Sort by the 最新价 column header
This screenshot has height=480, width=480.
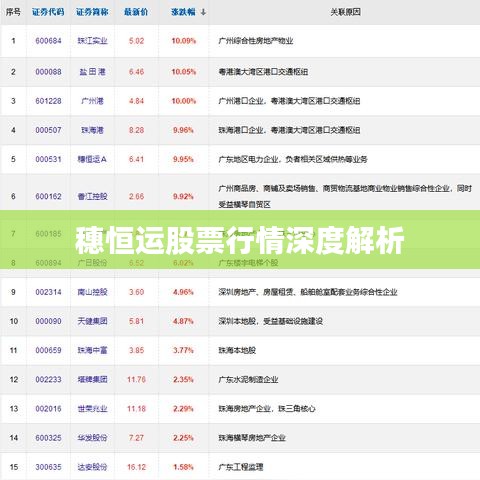coord(136,12)
